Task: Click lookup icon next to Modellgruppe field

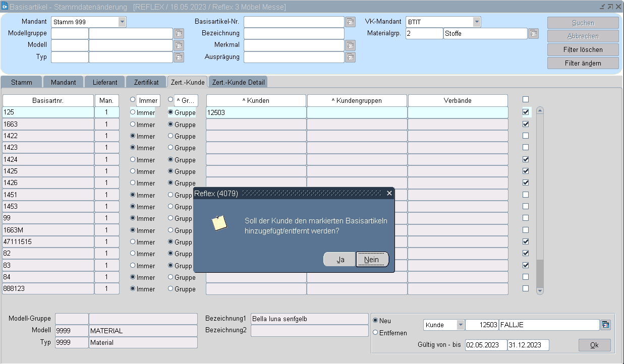Action: tap(179, 33)
